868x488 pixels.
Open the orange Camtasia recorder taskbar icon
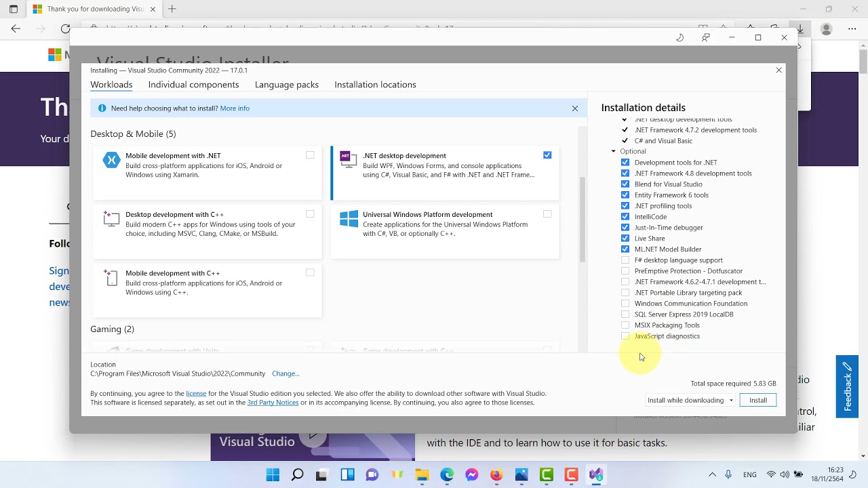point(571,474)
